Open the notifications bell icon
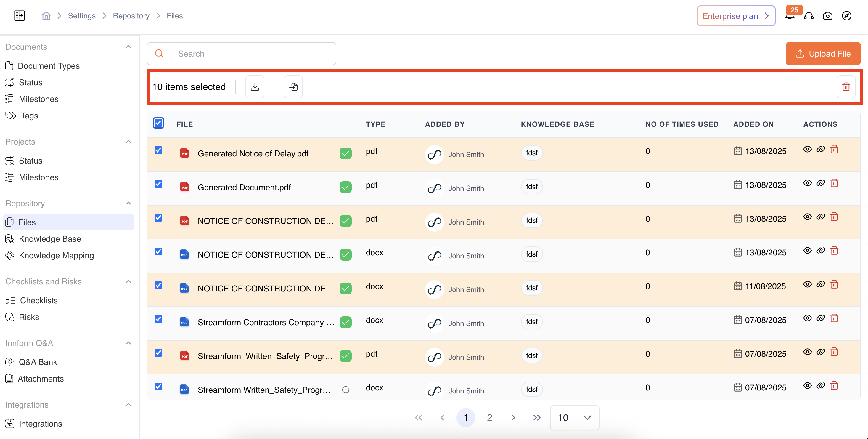 [x=790, y=16]
